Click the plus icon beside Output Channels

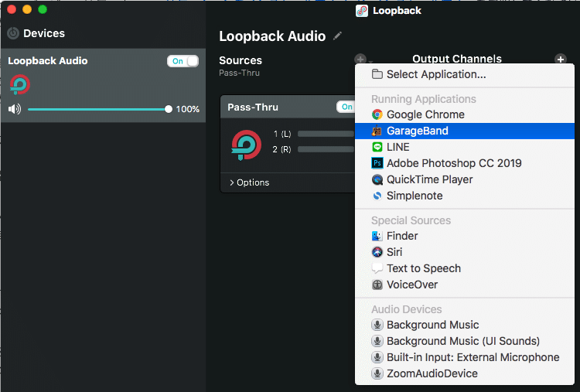[x=560, y=60]
